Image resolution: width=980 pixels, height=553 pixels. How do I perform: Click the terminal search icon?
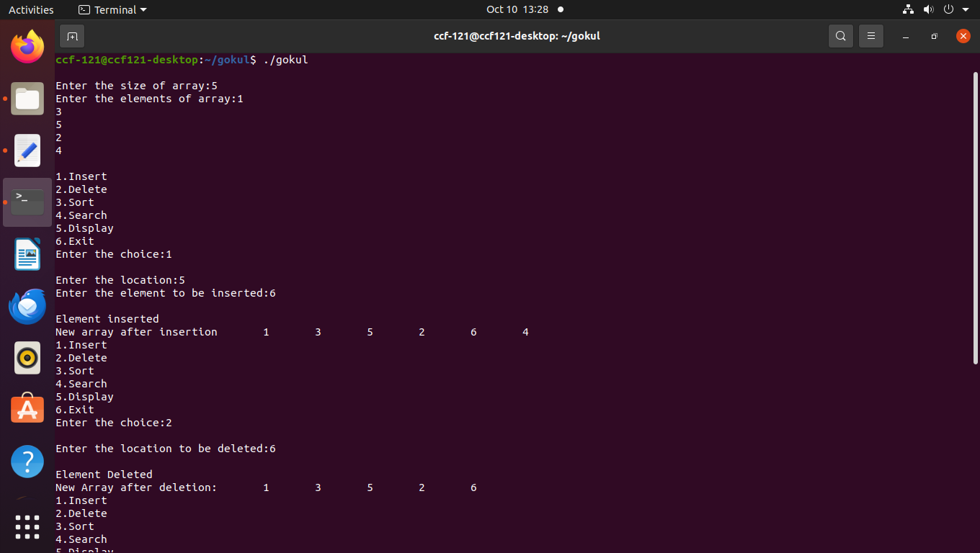pos(840,36)
